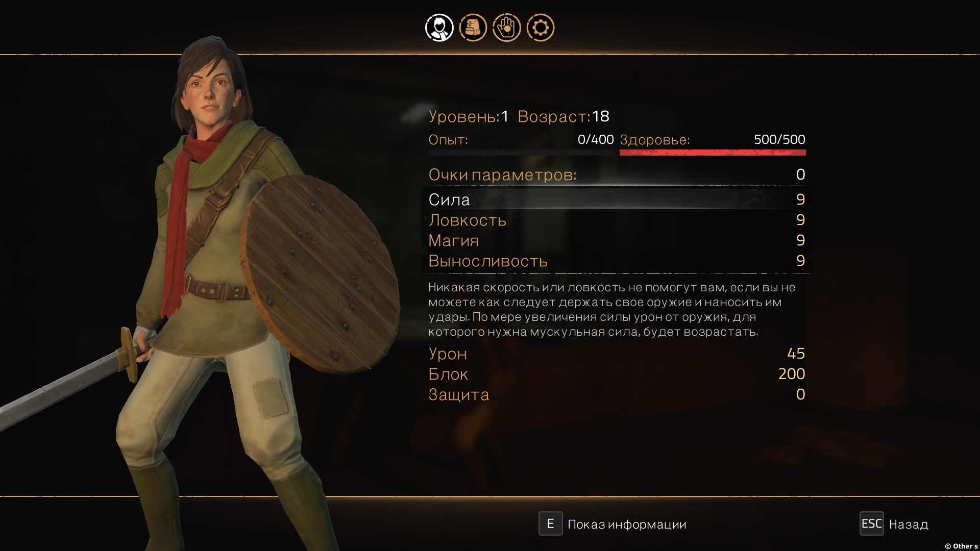Image resolution: width=980 pixels, height=551 pixels.
Task: Open the gear settings icon
Action: [540, 28]
